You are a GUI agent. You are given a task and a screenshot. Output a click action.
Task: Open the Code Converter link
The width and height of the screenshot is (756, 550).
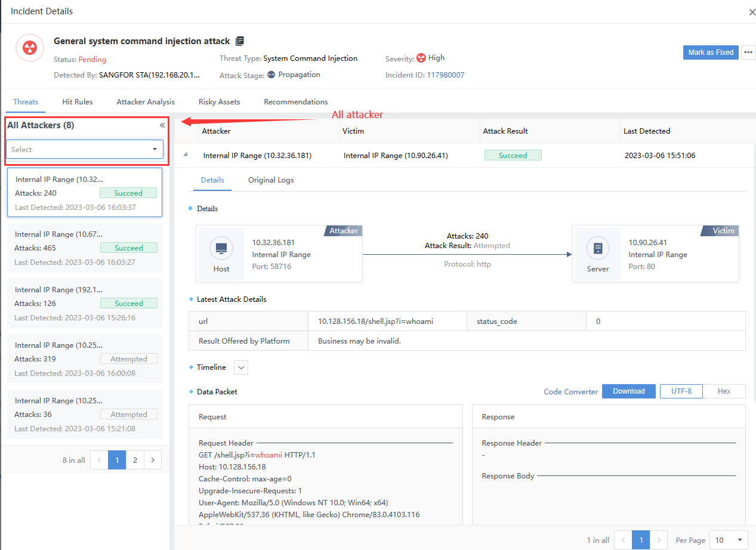pyautogui.click(x=570, y=392)
